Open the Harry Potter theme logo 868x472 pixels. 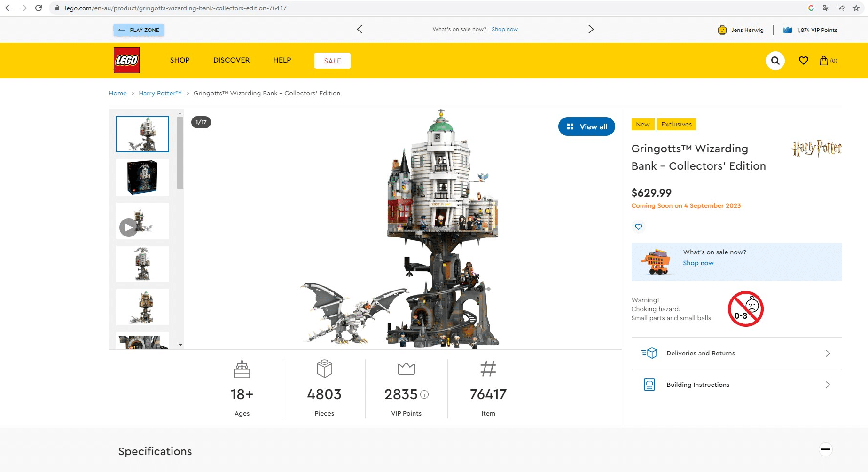[817, 149]
